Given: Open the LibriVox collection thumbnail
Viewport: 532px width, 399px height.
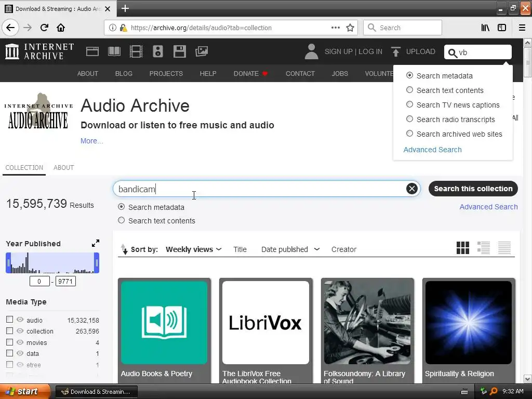Looking at the screenshot, I should (265, 322).
